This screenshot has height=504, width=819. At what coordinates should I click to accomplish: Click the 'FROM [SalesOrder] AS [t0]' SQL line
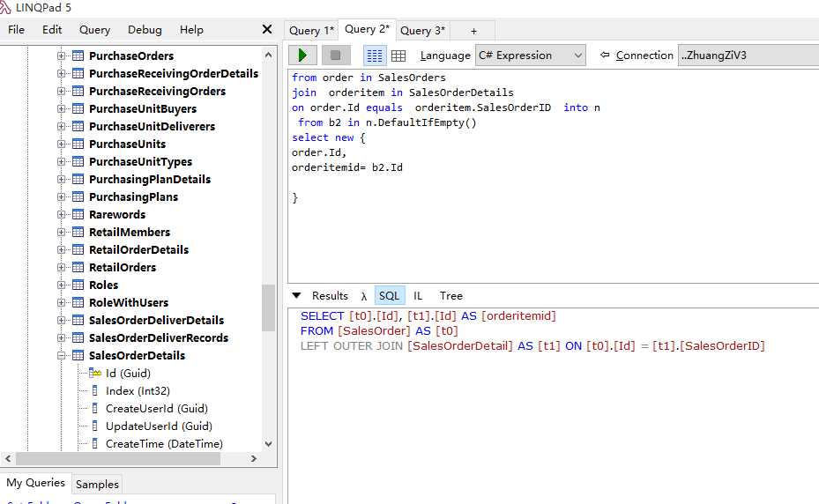[379, 330]
